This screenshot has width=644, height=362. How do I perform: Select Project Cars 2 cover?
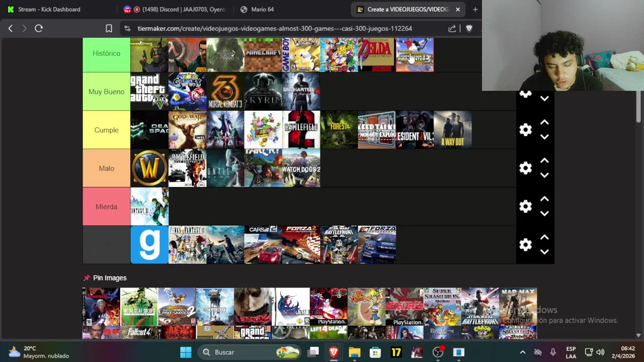click(x=263, y=245)
